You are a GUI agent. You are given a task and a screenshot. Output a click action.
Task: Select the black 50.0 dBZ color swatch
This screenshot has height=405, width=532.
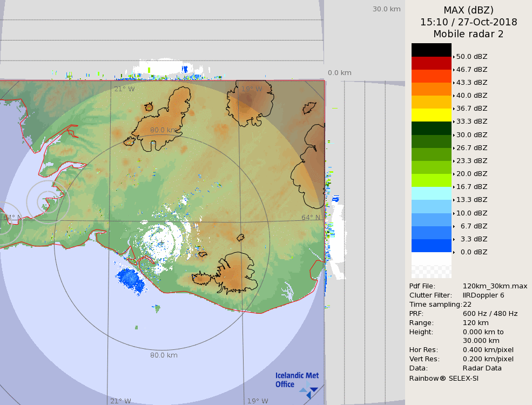[x=431, y=50]
